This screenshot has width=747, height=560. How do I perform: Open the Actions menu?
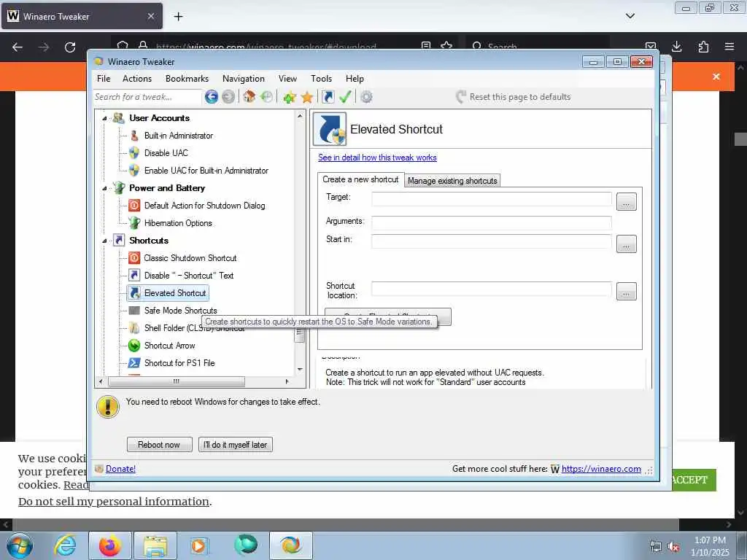tap(137, 79)
